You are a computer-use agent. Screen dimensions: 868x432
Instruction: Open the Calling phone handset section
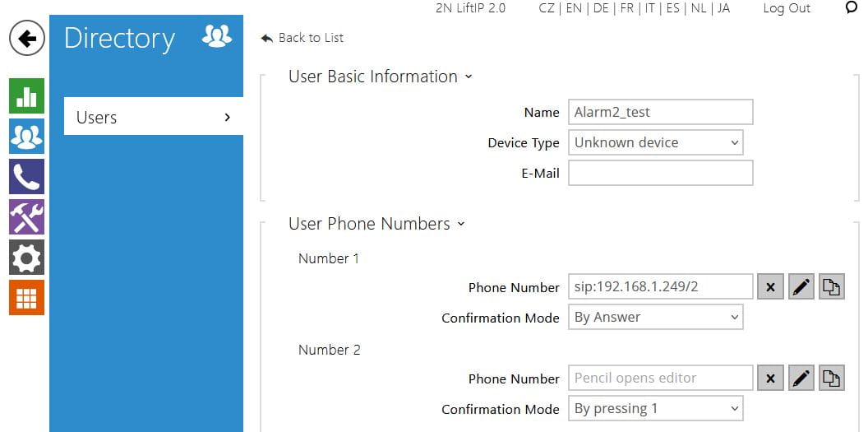pyautogui.click(x=26, y=177)
